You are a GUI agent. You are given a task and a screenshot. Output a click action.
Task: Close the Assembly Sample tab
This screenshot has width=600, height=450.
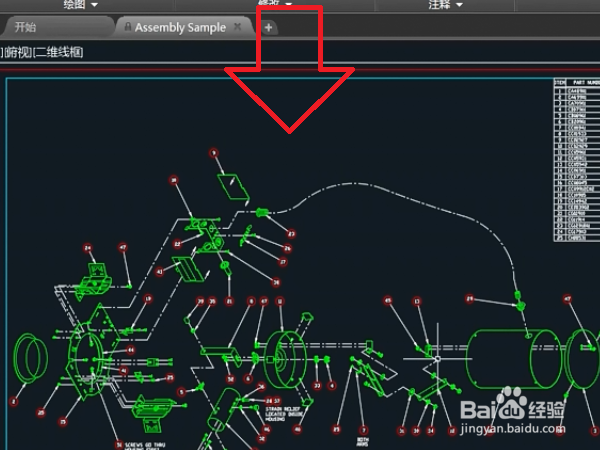point(238,26)
